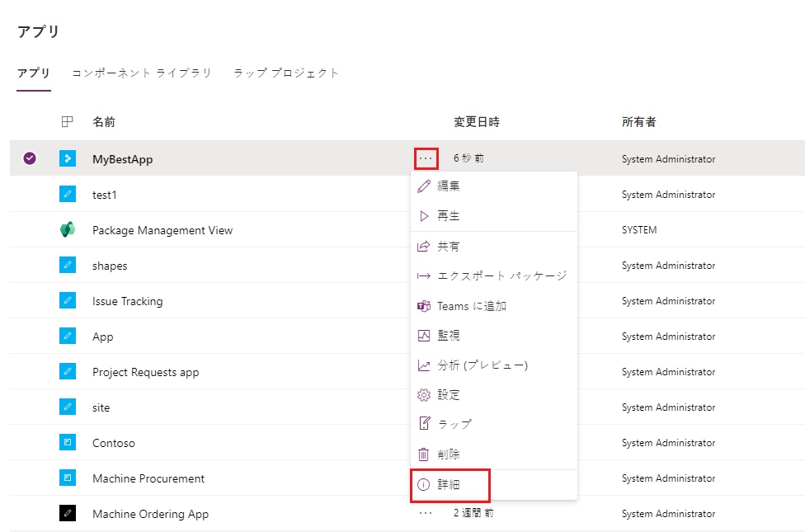Click the gear icon next to 設定

pyautogui.click(x=424, y=395)
